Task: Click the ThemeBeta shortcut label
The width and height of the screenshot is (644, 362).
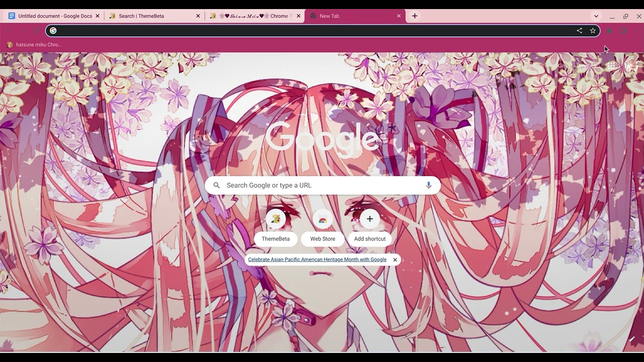Action: click(x=276, y=239)
